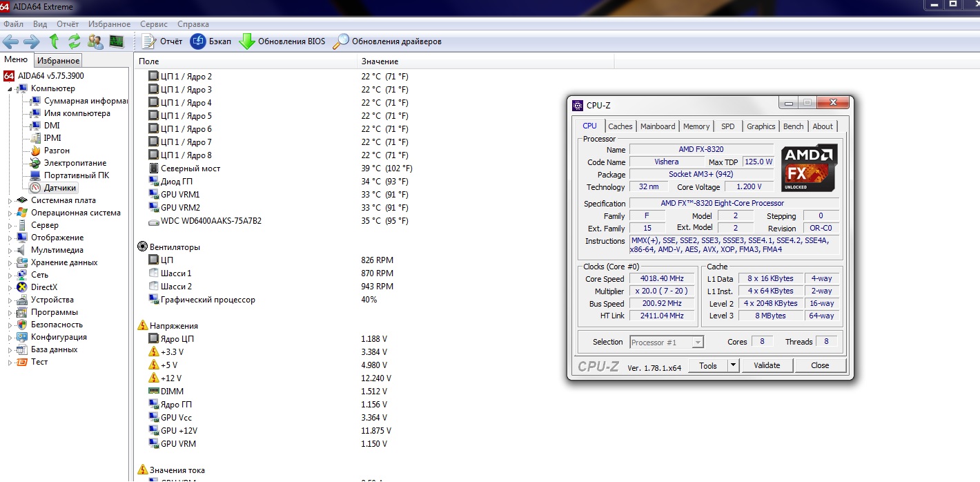Select the Конфигурация tree item
Image resolution: width=980 pixels, height=482 pixels.
click(59, 337)
